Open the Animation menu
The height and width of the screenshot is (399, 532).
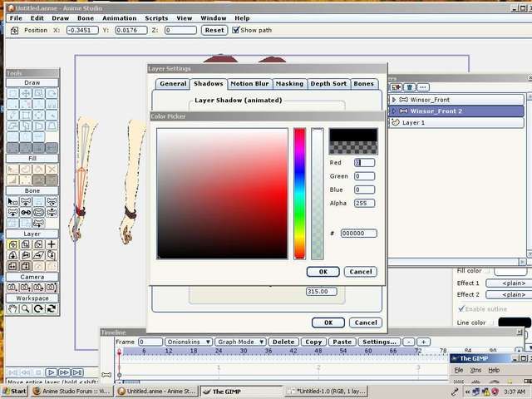[x=120, y=18]
